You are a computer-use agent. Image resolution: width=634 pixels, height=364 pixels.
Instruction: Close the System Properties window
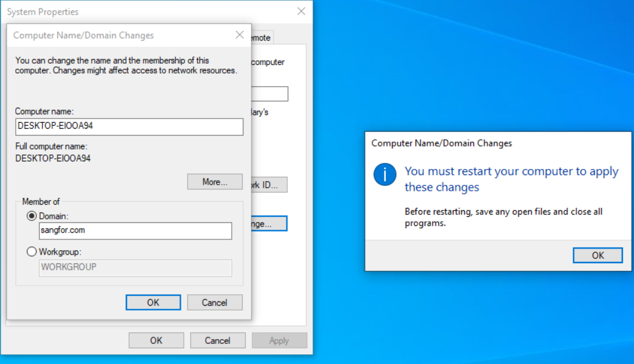(x=301, y=12)
